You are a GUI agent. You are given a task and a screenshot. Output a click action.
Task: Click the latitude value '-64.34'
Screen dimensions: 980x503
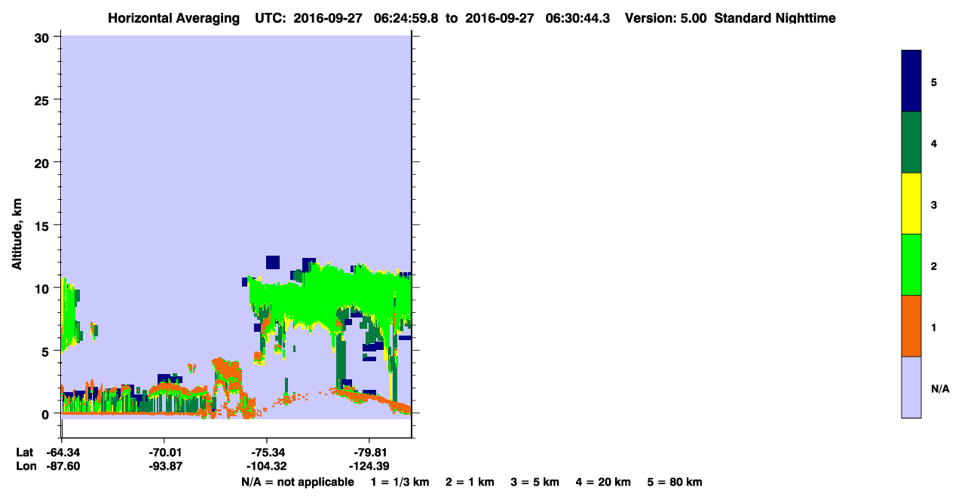coord(62,452)
